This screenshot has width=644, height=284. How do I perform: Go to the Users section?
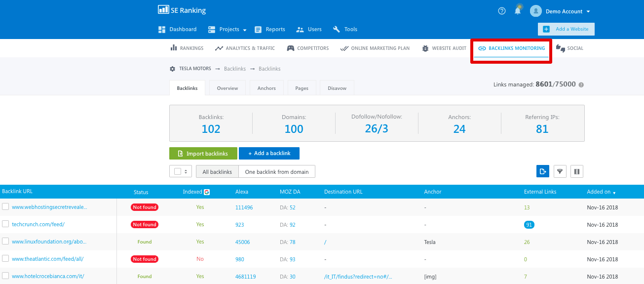[x=309, y=29]
